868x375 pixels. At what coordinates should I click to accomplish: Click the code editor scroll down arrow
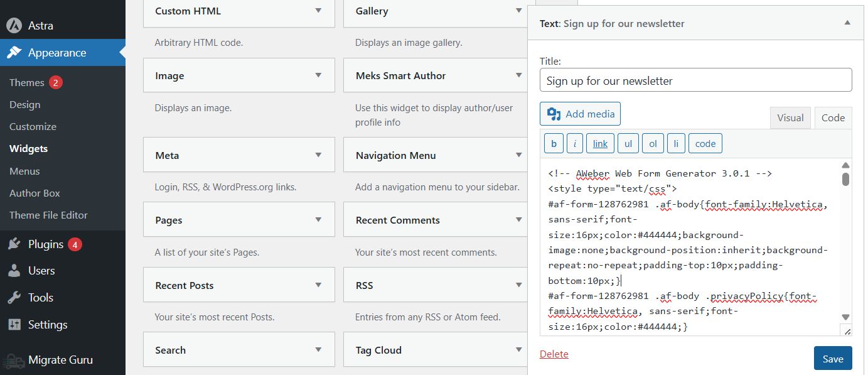point(845,317)
